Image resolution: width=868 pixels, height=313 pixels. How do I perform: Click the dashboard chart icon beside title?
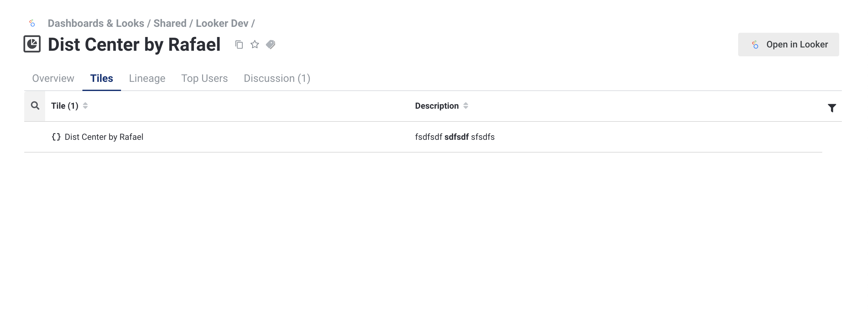[32, 44]
